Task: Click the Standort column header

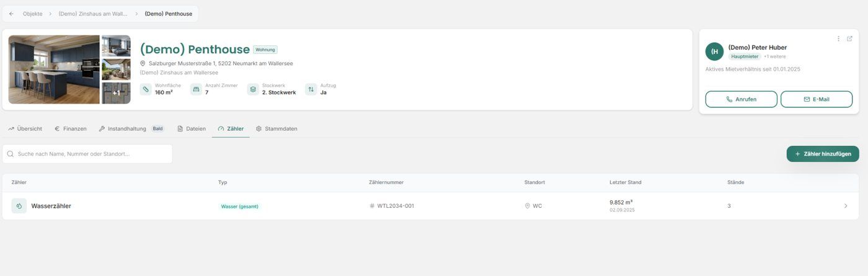Action: point(534,182)
